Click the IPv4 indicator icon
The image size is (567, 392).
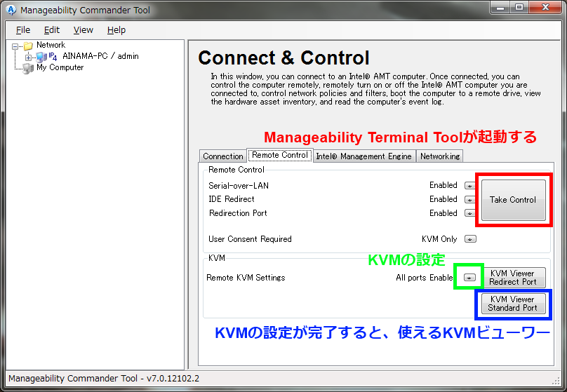pyautogui.click(x=53, y=56)
